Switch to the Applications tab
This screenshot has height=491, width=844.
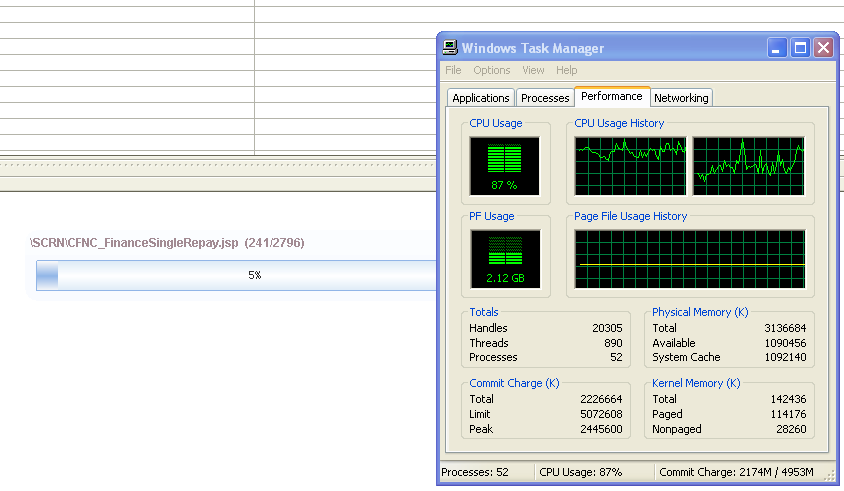point(481,98)
